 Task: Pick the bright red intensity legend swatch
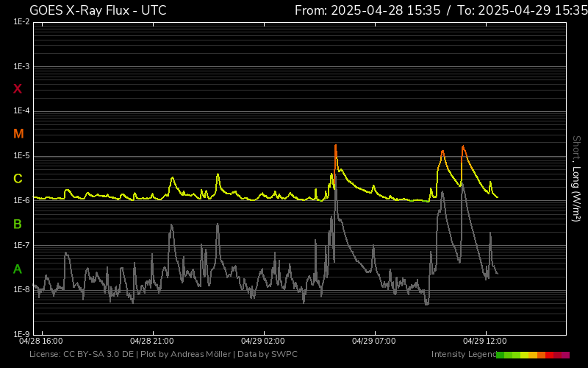(549, 355)
